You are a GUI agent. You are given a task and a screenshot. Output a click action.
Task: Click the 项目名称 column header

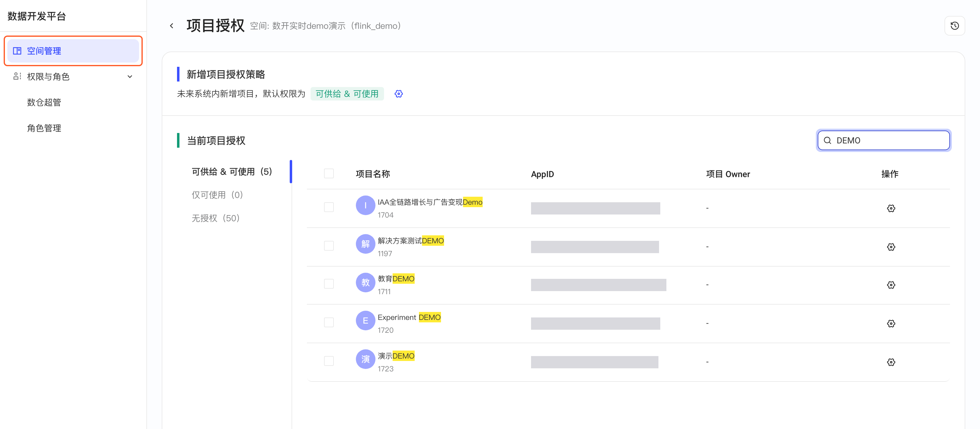tap(373, 174)
